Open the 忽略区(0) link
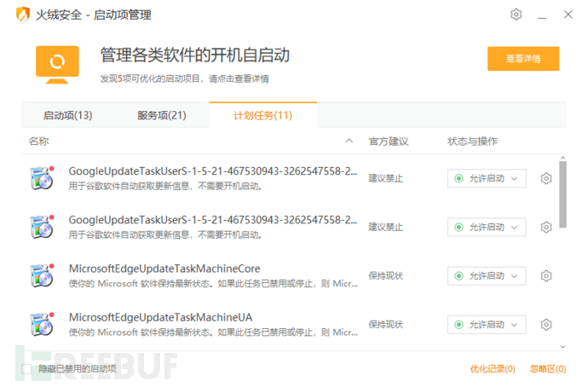Screen dimensions: 588x387 point(548,369)
